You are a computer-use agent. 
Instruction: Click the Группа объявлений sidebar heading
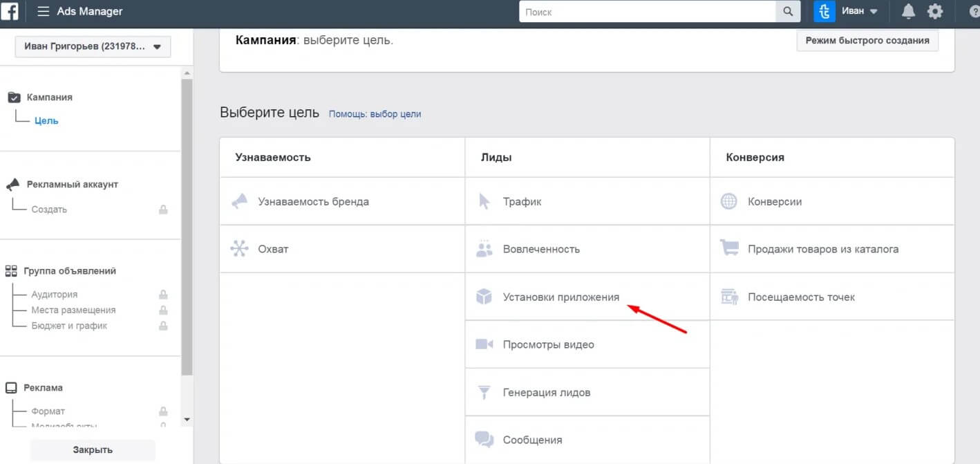tap(70, 271)
